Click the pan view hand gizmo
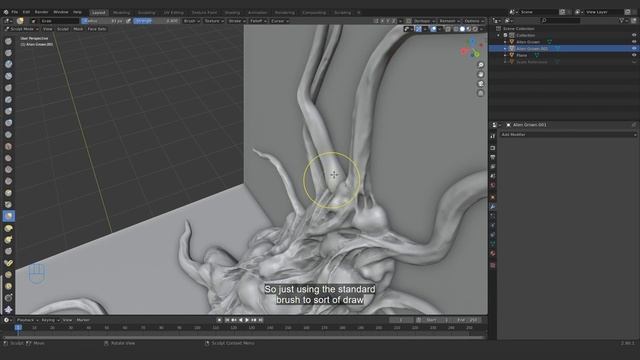Screen dimensions: 640x360 (480, 74)
